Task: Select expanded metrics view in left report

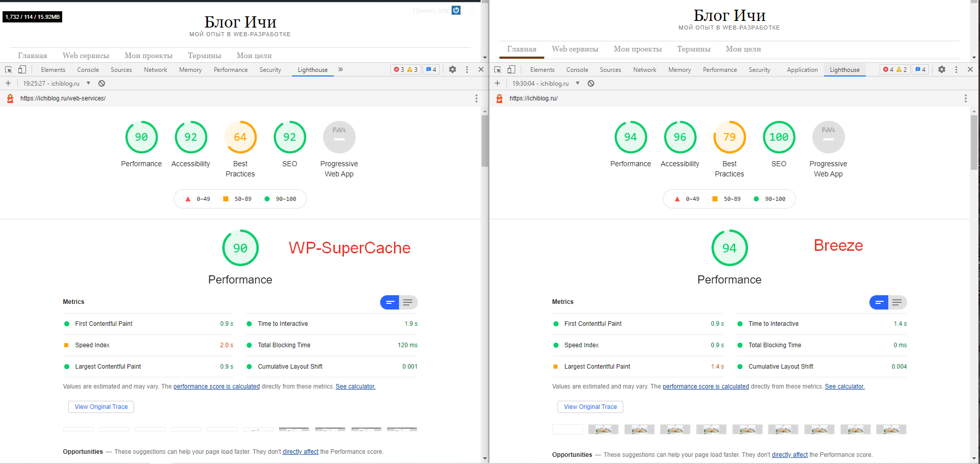Action: click(x=408, y=302)
